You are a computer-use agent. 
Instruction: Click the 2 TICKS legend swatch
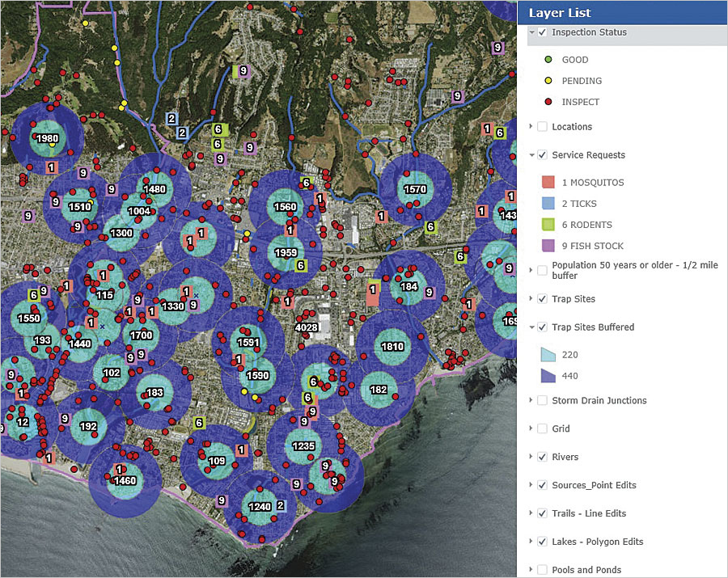coord(548,203)
